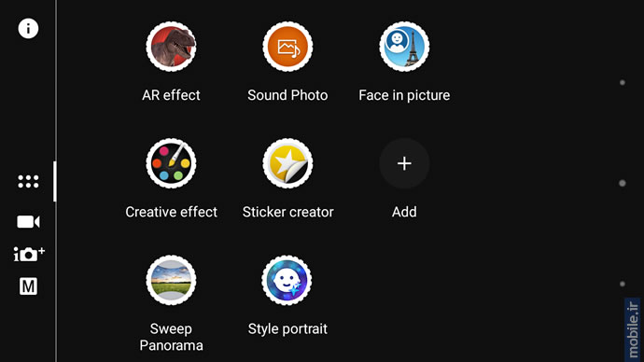This screenshot has height=362, width=644.
Task: Tap the bottom page indicator dot
Action: point(623,284)
